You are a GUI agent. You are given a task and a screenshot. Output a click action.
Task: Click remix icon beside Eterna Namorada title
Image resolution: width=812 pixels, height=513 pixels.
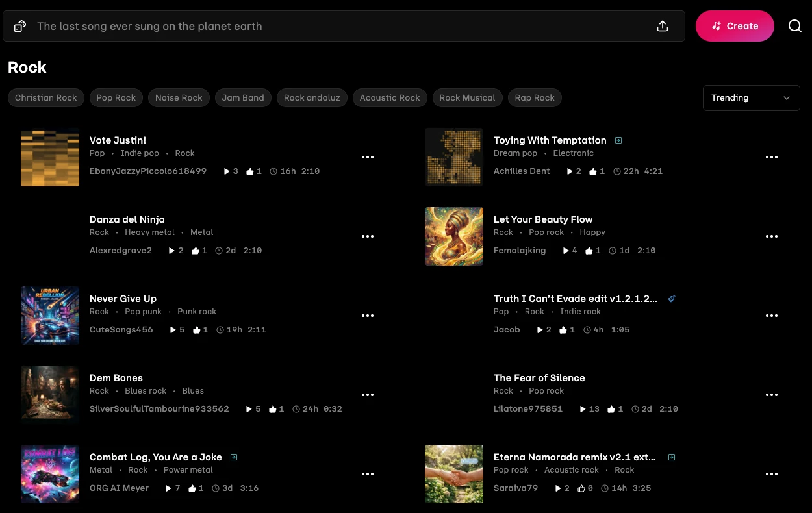coord(672,457)
